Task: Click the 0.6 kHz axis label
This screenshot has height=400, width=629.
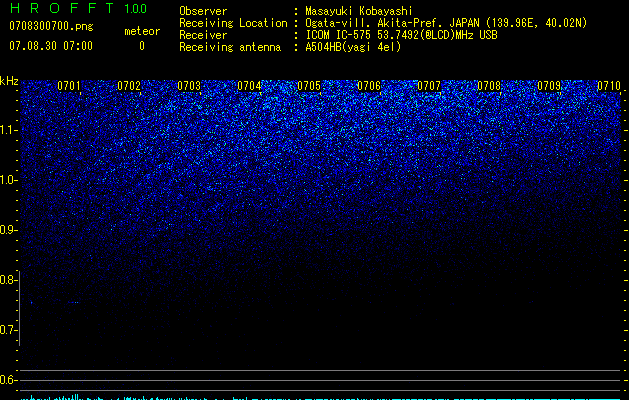Action: (7, 380)
